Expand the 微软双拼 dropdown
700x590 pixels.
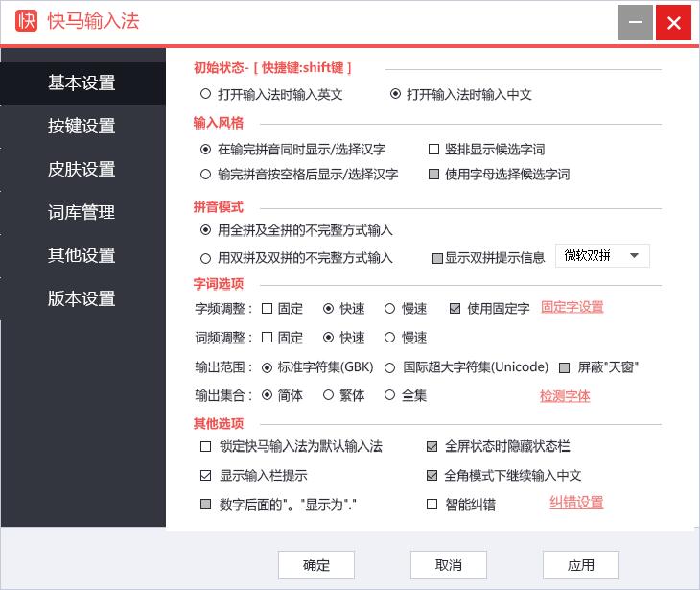click(x=602, y=256)
